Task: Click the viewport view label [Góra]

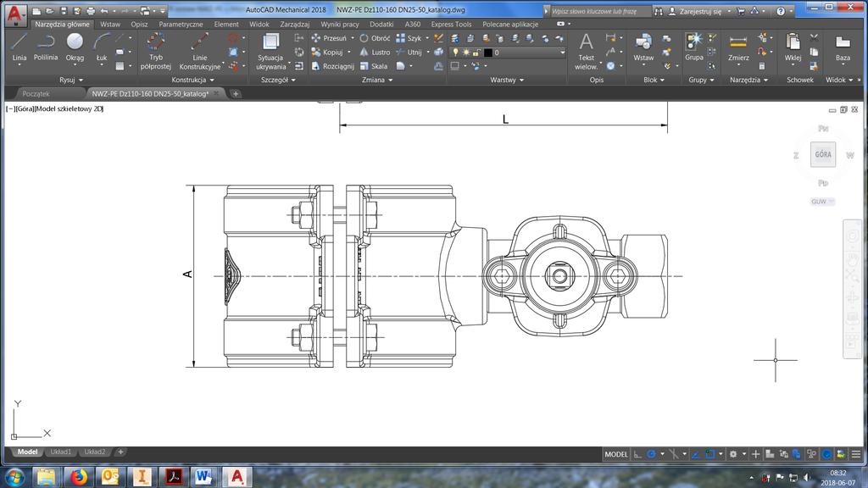Action: coord(25,109)
